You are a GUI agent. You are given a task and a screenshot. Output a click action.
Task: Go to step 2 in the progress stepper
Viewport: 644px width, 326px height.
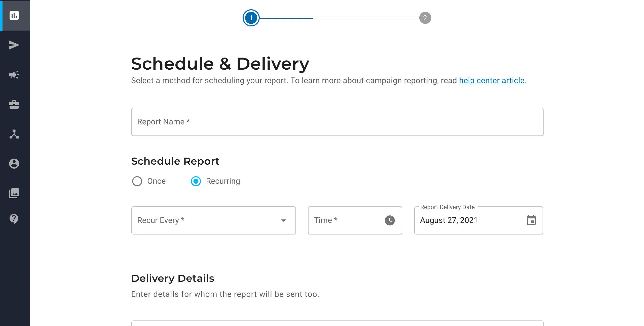pos(425,18)
